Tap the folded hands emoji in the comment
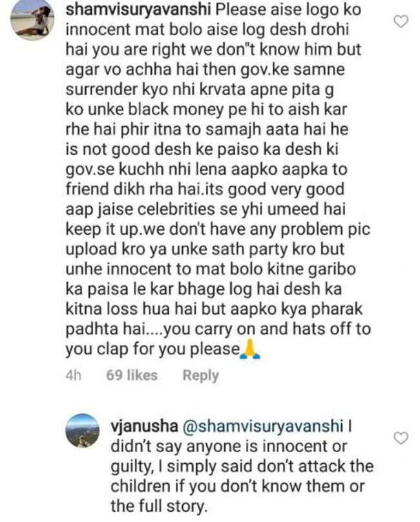This screenshot has width=420, height=522. [x=250, y=349]
